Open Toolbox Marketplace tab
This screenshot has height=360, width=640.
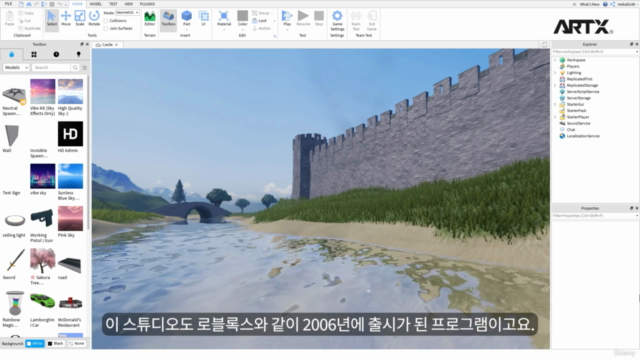(x=11, y=54)
